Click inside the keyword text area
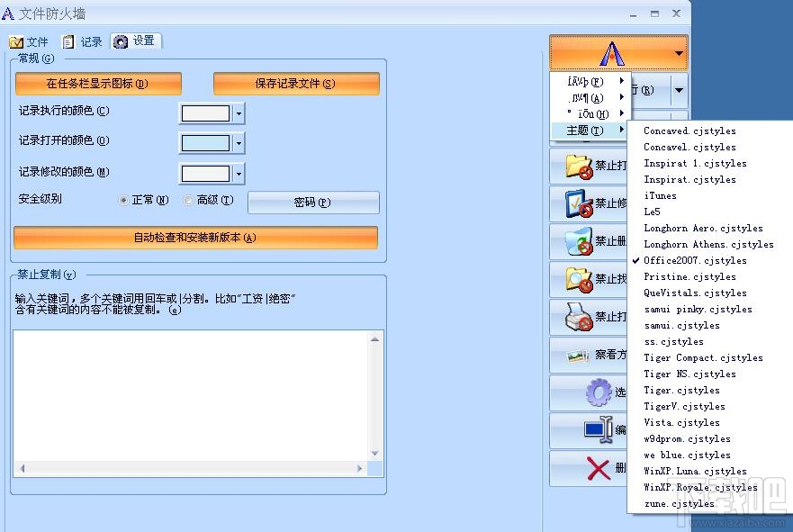Viewport: 793px width, 532px height. [x=191, y=395]
